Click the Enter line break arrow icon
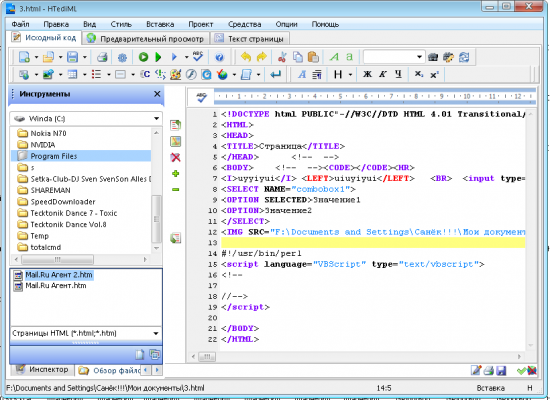 pyautogui.click(x=275, y=74)
